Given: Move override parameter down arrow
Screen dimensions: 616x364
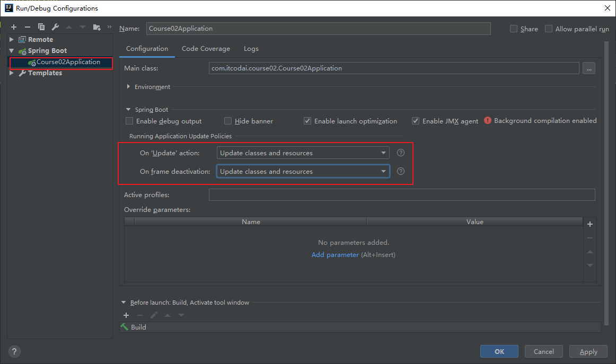Looking at the screenshot, I should coord(590,265).
